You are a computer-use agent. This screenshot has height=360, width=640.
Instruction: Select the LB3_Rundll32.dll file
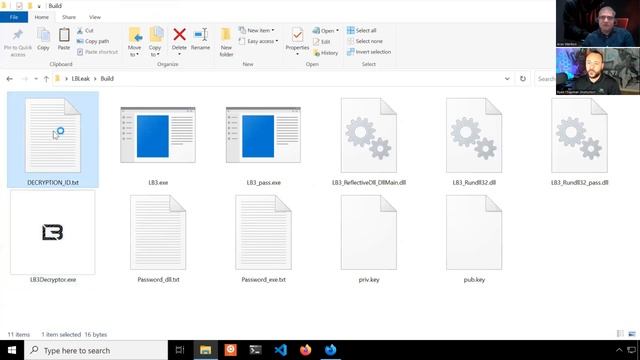[474, 142]
